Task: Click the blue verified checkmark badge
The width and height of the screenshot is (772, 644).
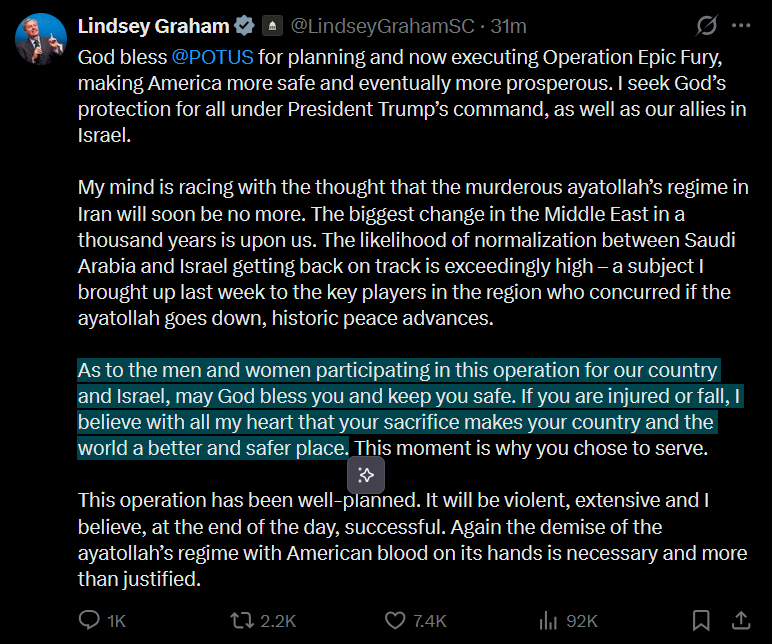Action: tap(244, 26)
